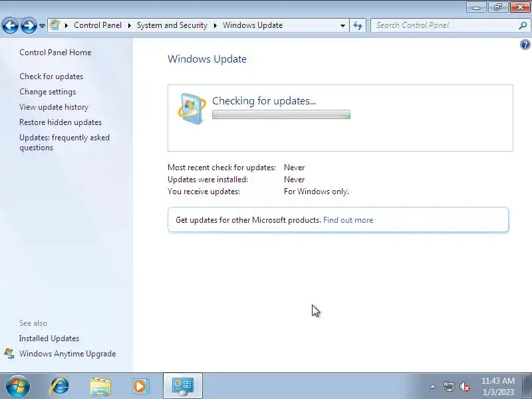Expand the arrow before Control Panel breadcrumb
532x399 pixels.
point(66,25)
